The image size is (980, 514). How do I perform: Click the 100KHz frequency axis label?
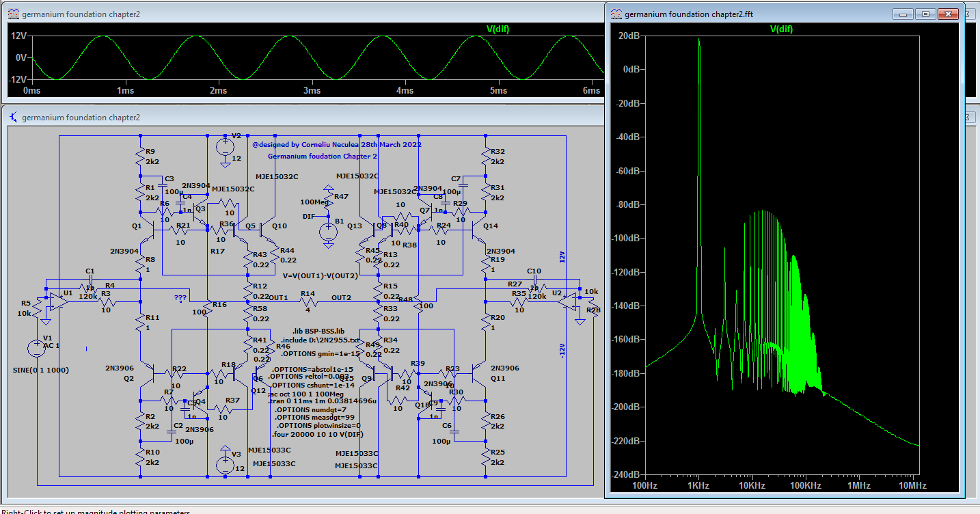pos(805,485)
